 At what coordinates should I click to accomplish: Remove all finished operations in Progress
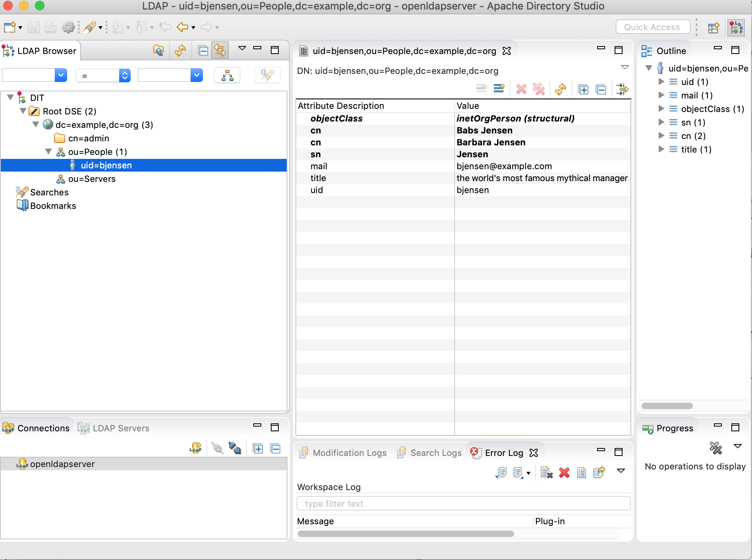pyautogui.click(x=715, y=448)
